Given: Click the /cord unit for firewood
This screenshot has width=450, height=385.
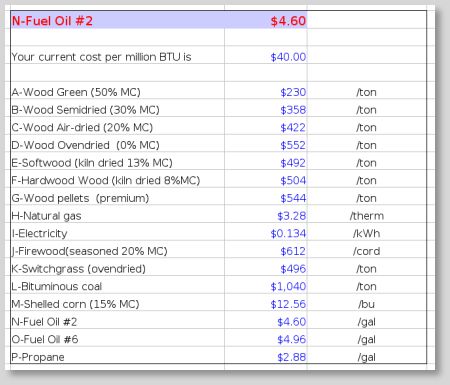Looking at the screenshot, I should pos(367,251).
